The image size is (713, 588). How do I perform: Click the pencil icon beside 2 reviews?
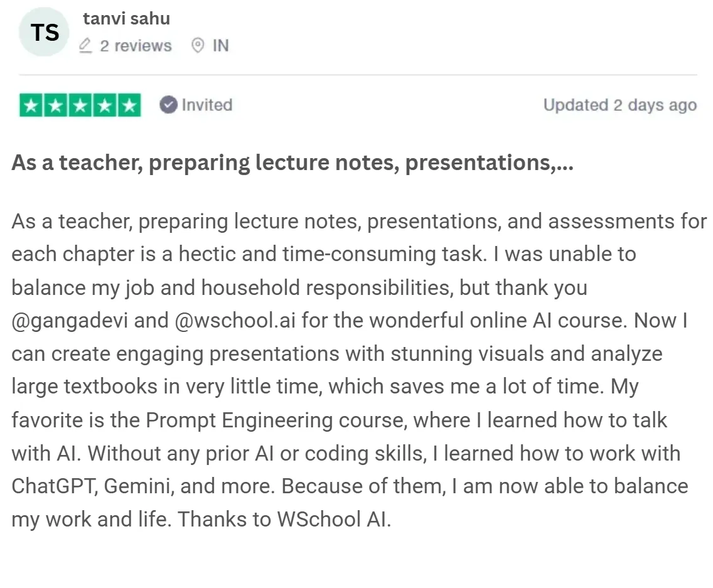[85, 45]
